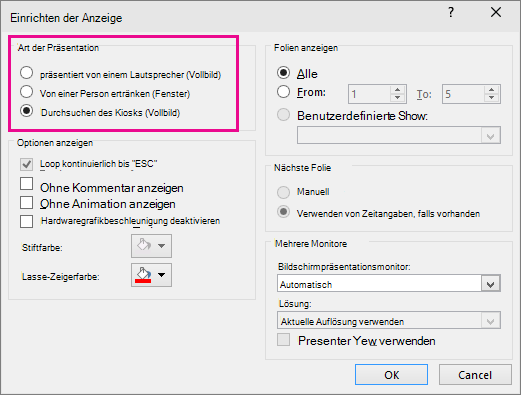Image resolution: width=521 pixels, height=395 pixels.
Task: Select the 'From:' slides radio button
Action: [x=283, y=92]
